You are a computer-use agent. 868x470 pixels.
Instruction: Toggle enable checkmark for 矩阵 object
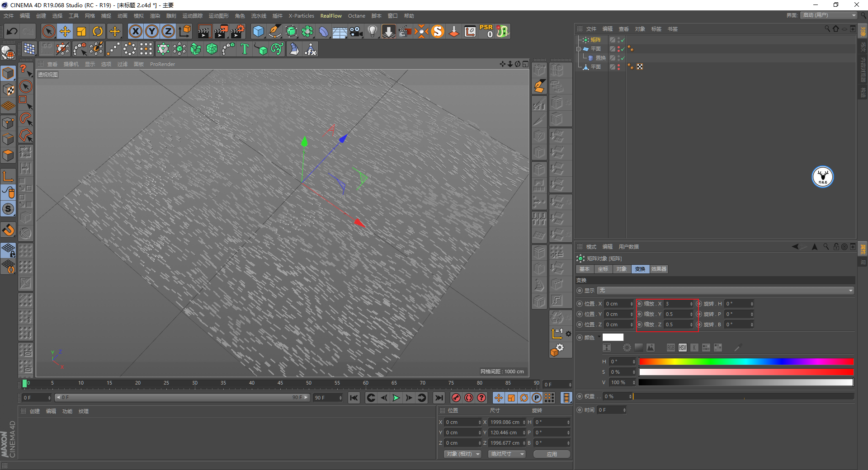pos(623,40)
